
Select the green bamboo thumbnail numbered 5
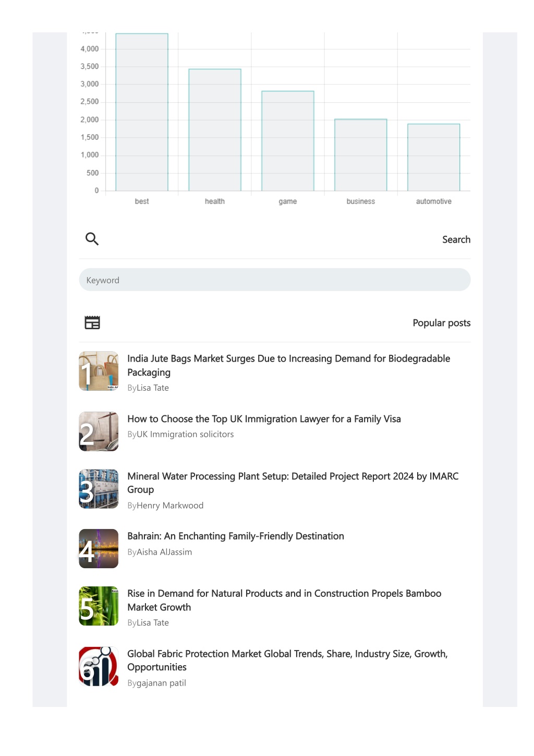pyautogui.click(x=99, y=606)
